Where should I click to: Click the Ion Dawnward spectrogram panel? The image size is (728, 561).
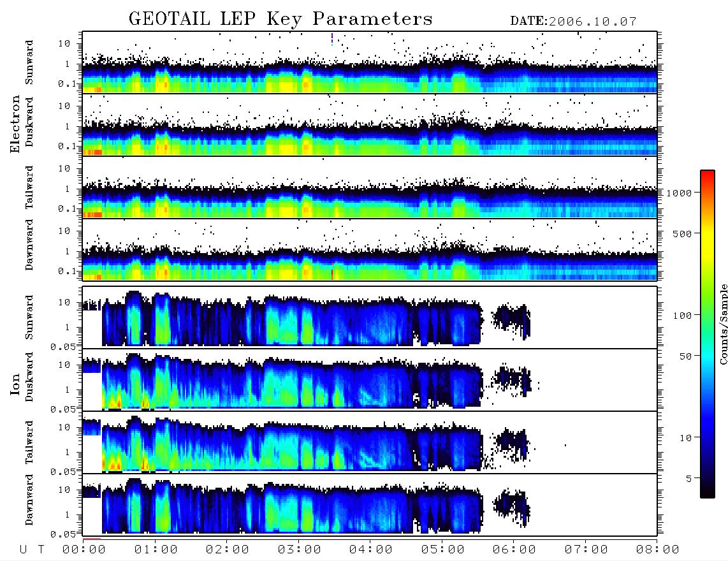370,504
